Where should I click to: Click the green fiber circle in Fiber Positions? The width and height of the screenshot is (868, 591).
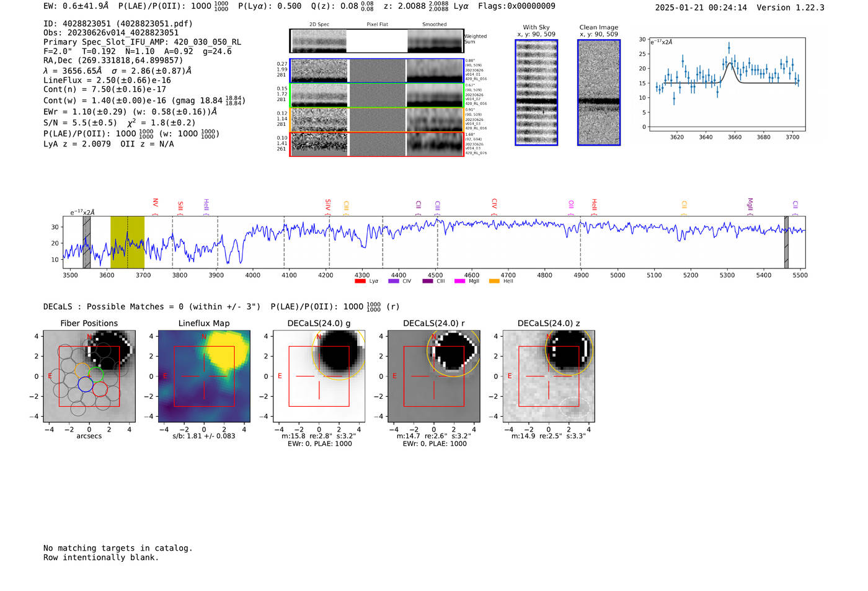point(95,375)
